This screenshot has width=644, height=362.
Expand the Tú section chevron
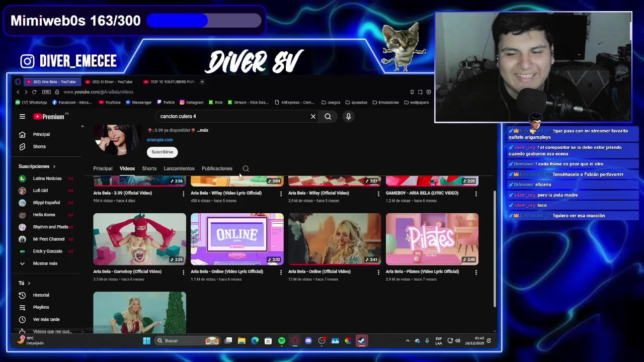(x=29, y=283)
